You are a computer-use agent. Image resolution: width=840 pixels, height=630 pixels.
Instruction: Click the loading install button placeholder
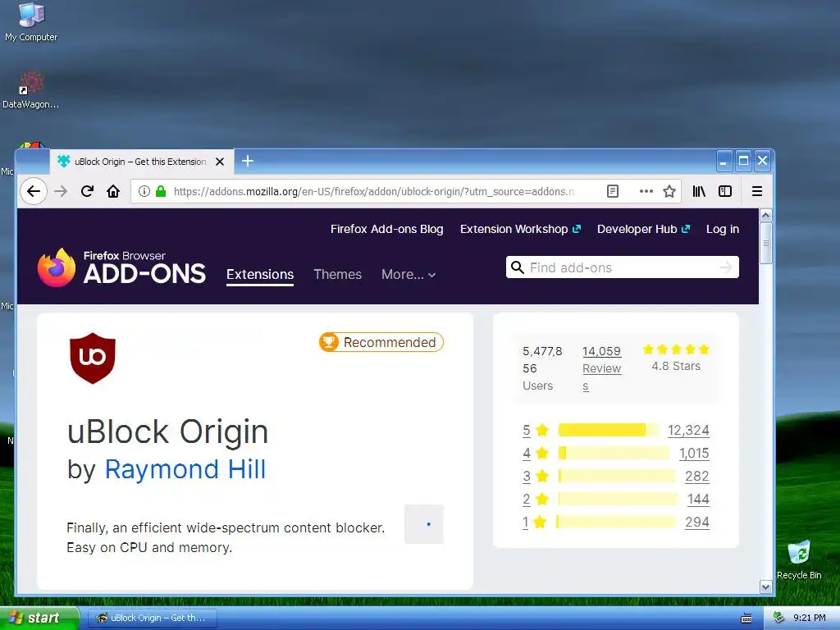[x=424, y=524]
